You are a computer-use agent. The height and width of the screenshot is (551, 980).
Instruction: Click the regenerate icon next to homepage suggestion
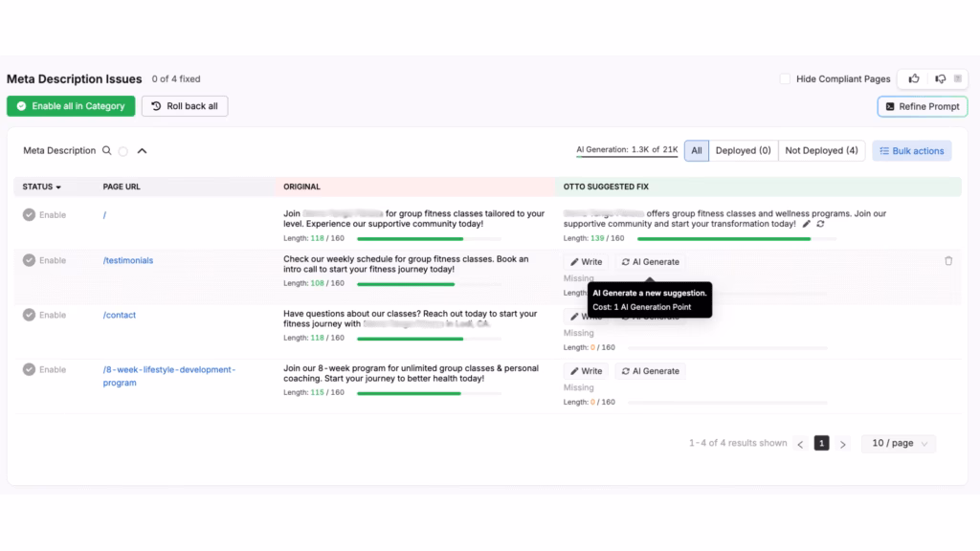(821, 222)
